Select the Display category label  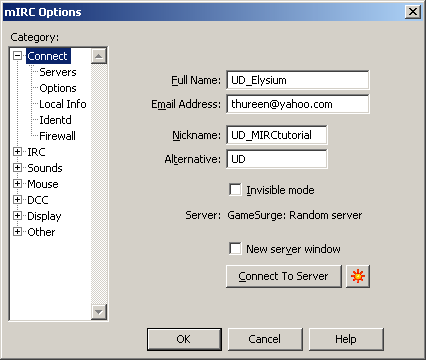click(x=44, y=216)
